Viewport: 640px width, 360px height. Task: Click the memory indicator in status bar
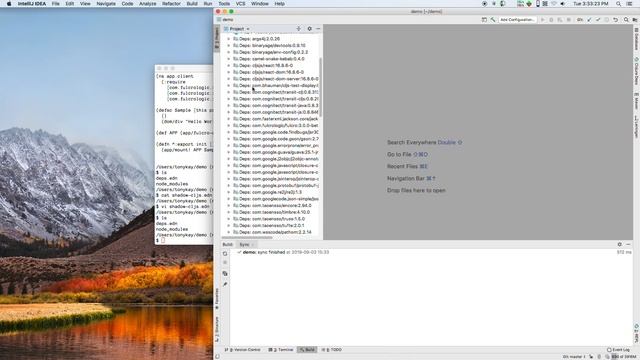624,357
